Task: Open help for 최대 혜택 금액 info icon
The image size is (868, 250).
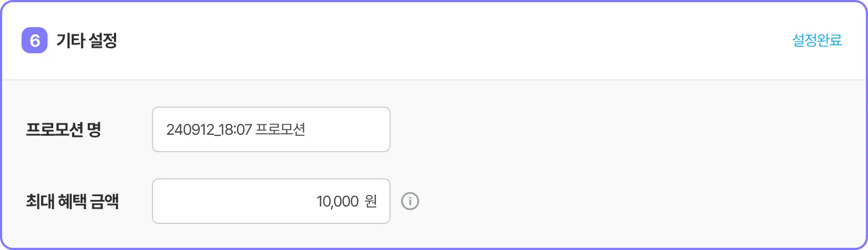Action: 410,201
